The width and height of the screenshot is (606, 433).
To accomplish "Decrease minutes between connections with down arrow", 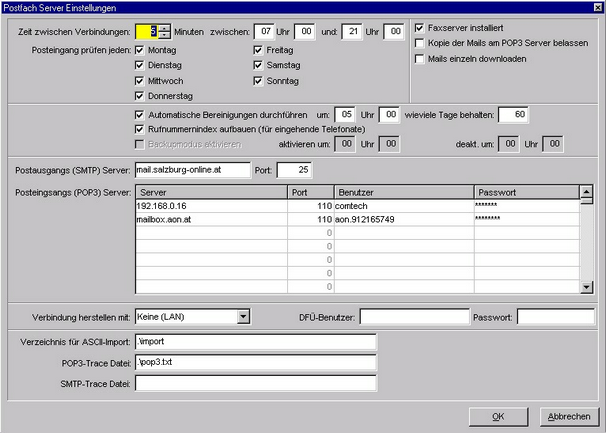I will pos(165,35).
